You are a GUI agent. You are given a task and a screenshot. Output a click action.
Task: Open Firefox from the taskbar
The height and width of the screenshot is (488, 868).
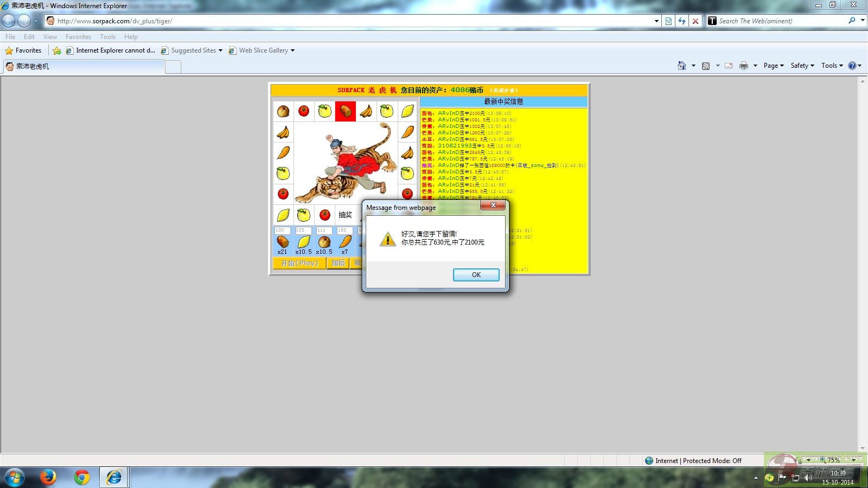coord(48,477)
